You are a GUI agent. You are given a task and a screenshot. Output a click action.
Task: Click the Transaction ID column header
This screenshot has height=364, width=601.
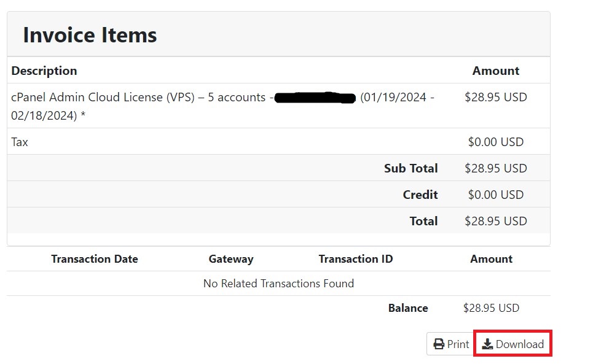[356, 259]
